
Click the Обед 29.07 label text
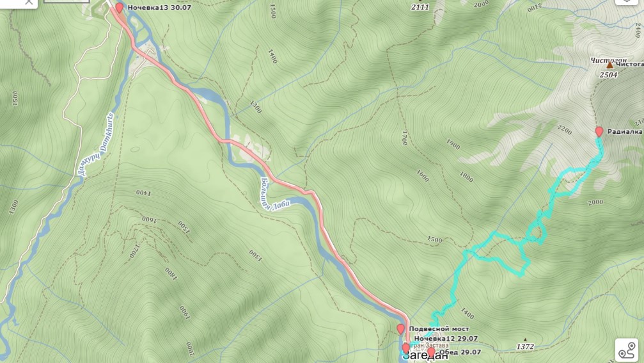460,352
